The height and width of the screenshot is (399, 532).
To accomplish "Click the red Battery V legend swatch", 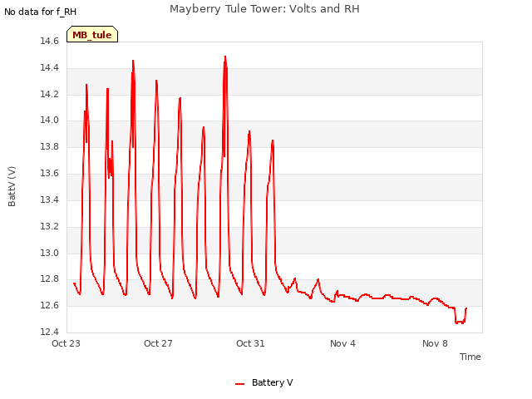I will [240, 384].
